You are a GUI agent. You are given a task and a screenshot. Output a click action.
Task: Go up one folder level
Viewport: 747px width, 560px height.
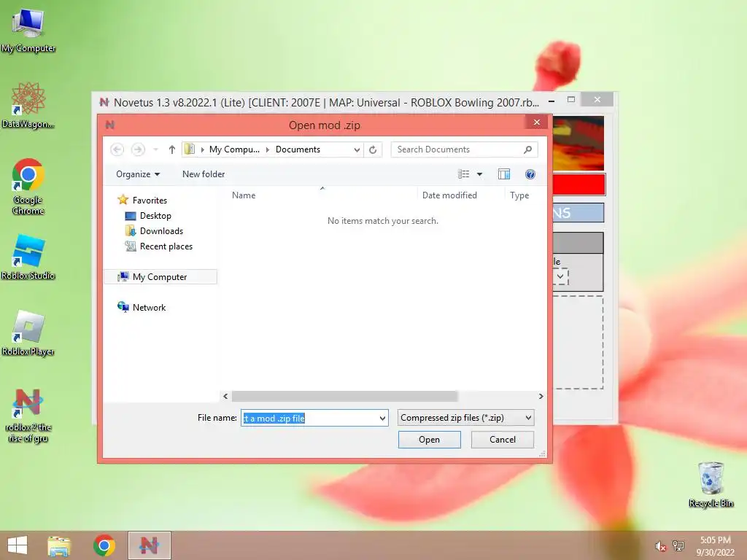pyautogui.click(x=172, y=149)
